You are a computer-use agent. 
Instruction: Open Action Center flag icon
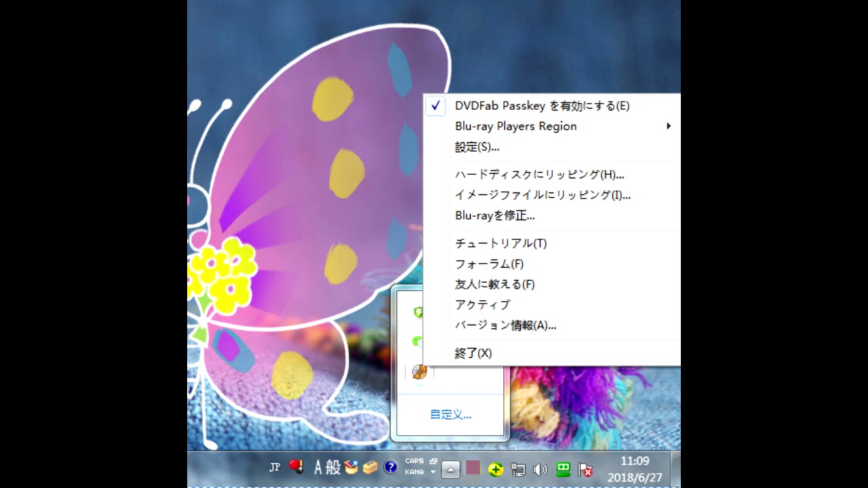(x=585, y=469)
